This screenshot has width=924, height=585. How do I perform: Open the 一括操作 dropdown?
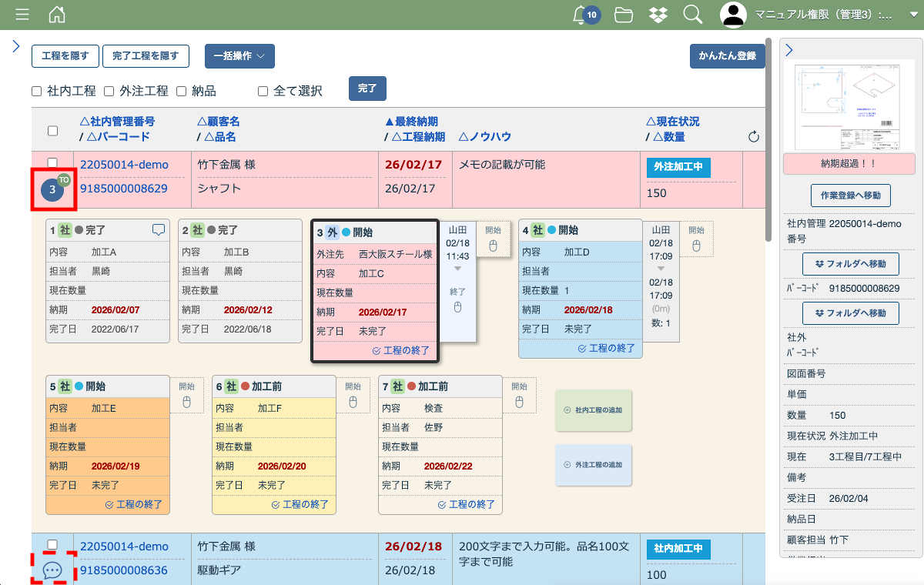pos(239,56)
